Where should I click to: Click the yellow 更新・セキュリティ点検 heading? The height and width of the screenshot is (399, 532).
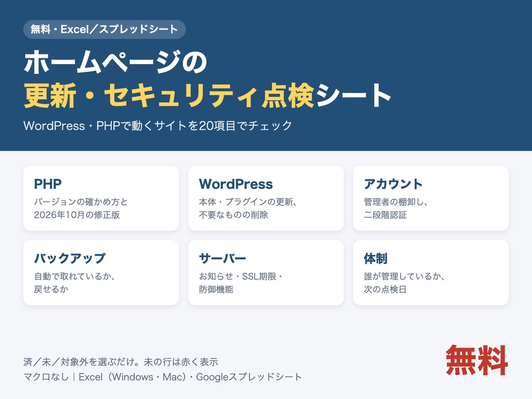click(169, 96)
